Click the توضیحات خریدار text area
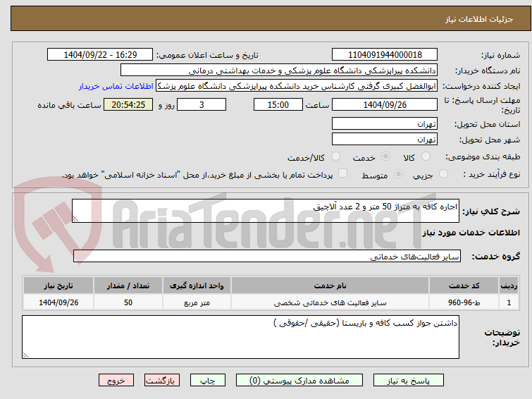This screenshot has width=532, height=399. (x=240, y=337)
